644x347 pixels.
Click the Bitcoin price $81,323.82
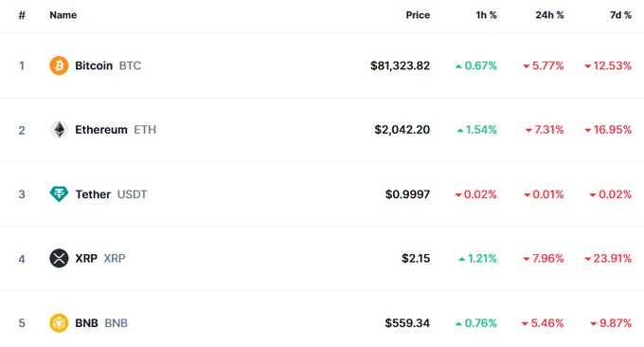[400, 65]
